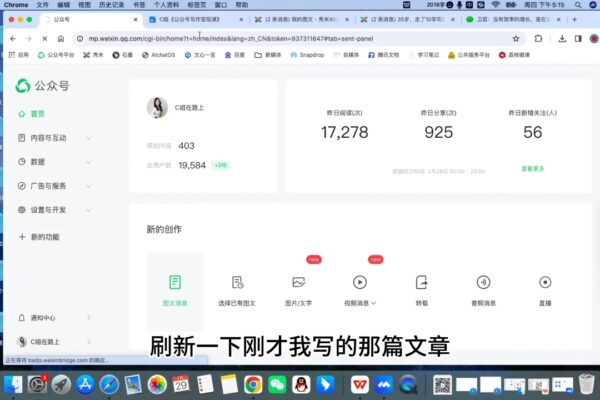Open the 音频消息 audio icon

[483, 282]
